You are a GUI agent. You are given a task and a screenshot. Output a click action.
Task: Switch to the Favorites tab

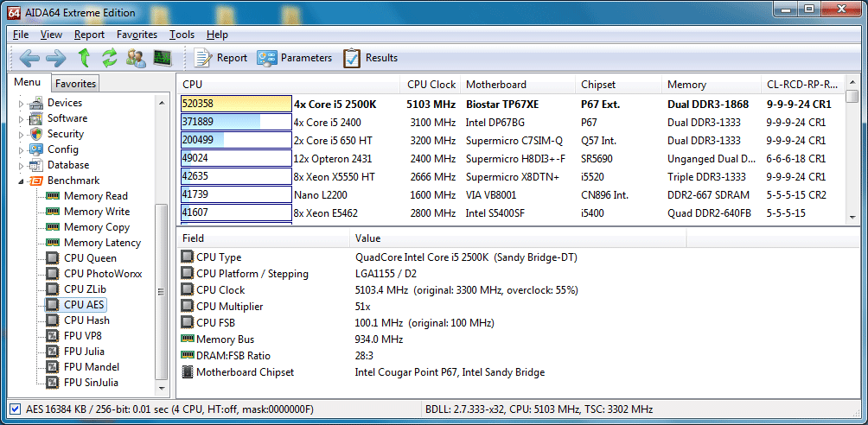(75, 84)
